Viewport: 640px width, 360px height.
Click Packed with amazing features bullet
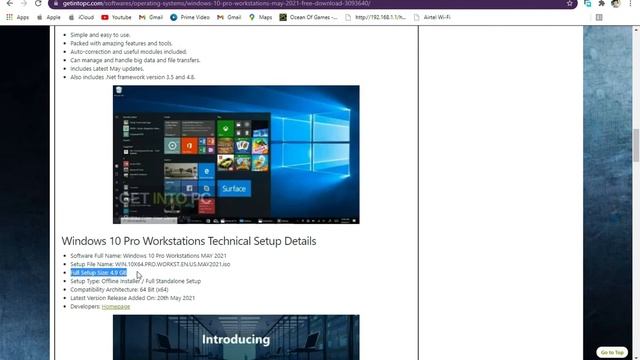click(122, 43)
